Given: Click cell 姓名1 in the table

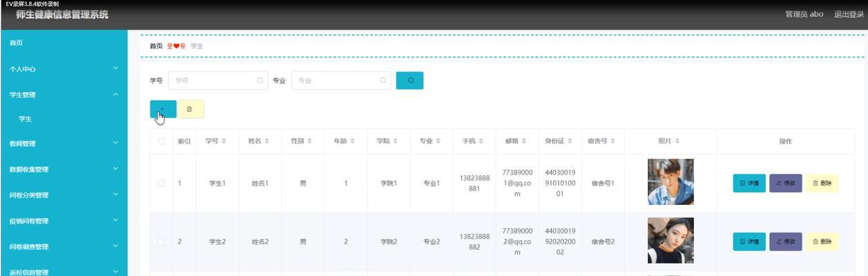Looking at the screenshot, I should (x=260, y=184).
